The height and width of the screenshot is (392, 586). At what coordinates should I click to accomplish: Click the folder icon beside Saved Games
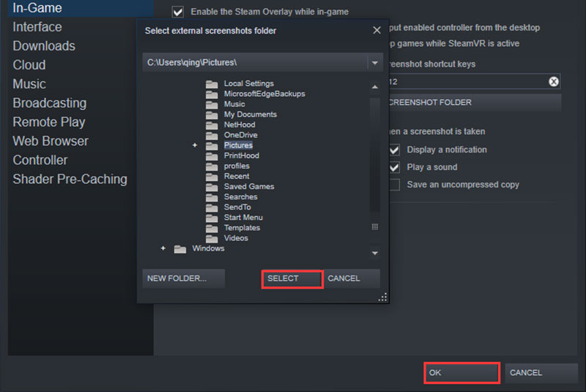[212, 187]
